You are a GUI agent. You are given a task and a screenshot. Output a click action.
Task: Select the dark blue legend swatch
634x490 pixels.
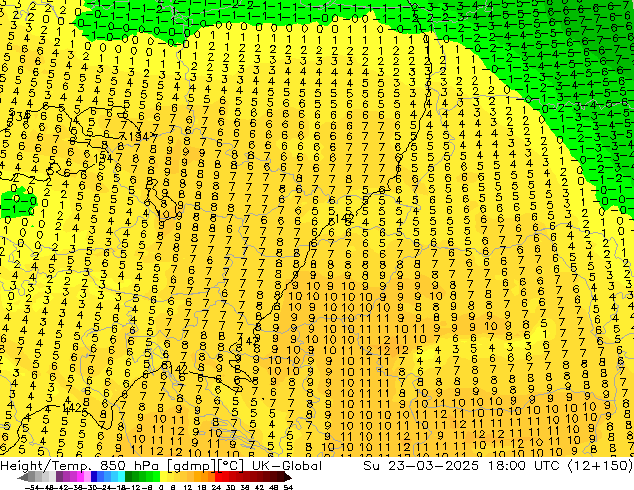click(x=94, y=476)
